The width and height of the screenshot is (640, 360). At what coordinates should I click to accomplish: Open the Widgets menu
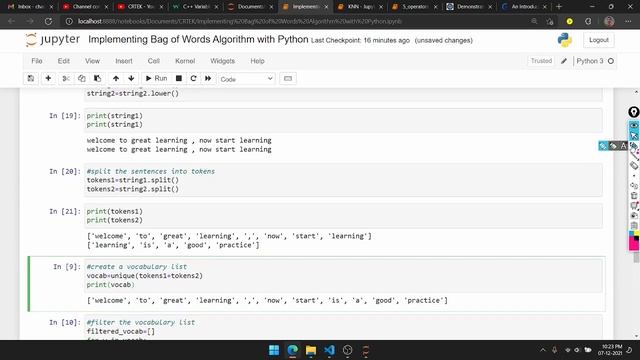pos(222,61)
